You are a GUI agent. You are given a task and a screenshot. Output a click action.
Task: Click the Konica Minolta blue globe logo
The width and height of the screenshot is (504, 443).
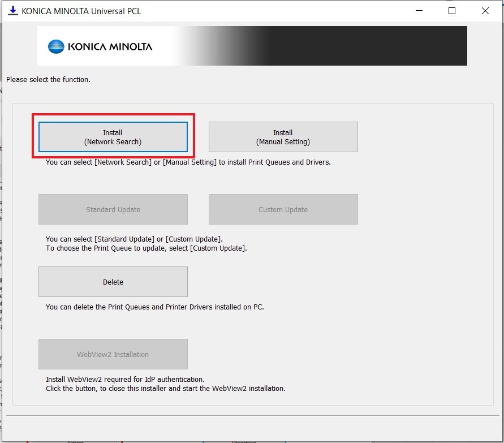point(55,46)
